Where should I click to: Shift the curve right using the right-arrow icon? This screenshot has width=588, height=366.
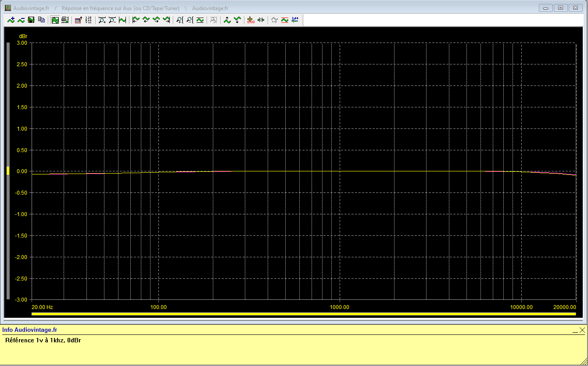click(156, 20)
